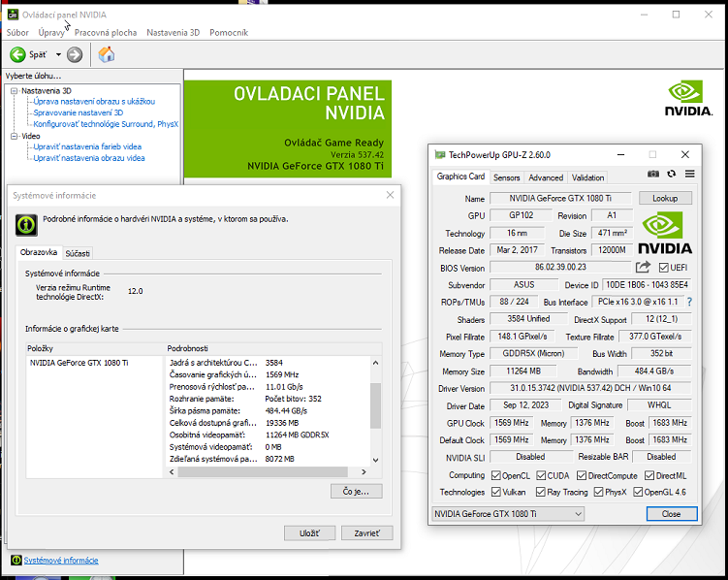
Task: Click the Uložiť button
Action: 309,533
